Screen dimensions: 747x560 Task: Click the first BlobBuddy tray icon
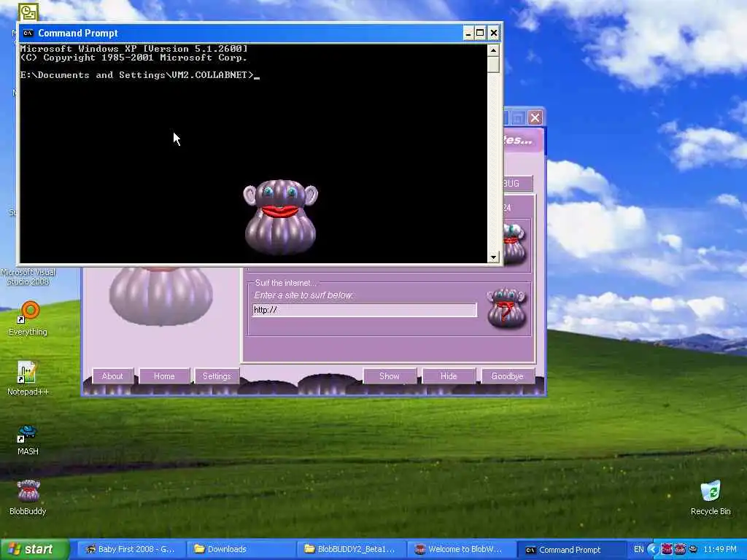click(666, 549)
